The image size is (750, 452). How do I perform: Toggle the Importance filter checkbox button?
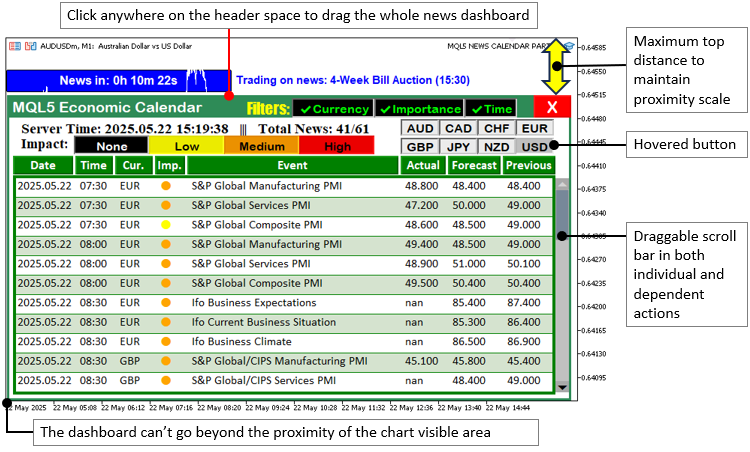(x=419, y=109)
